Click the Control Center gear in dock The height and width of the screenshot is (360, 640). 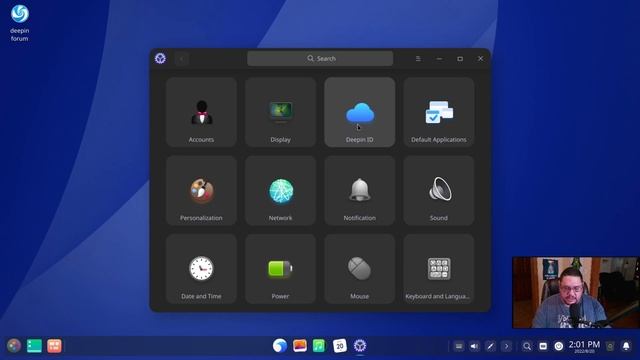coord(360,346)
